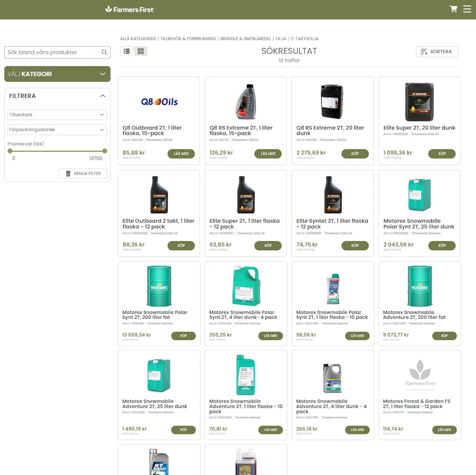
Task: Collapse the Filtrera panel
Action: (102, 96)
